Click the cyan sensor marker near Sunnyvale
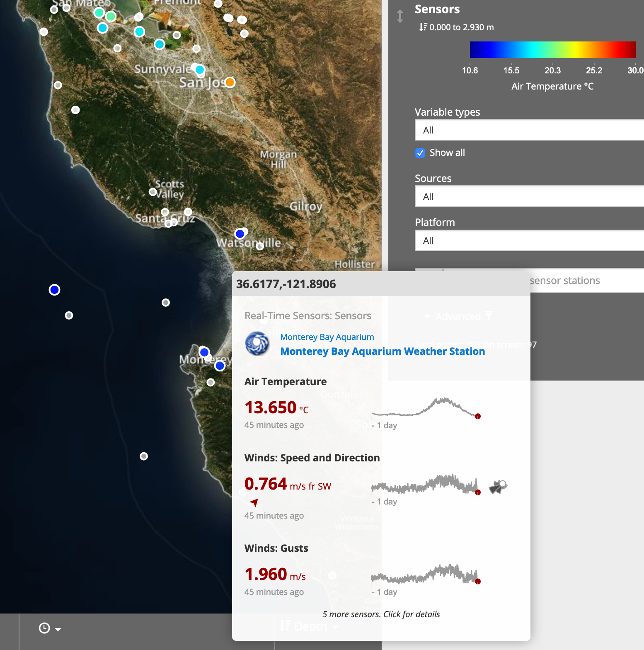Image resolution: width=644 pixels, height=650 pixels. pyautogui.click(x=200, y=70)
